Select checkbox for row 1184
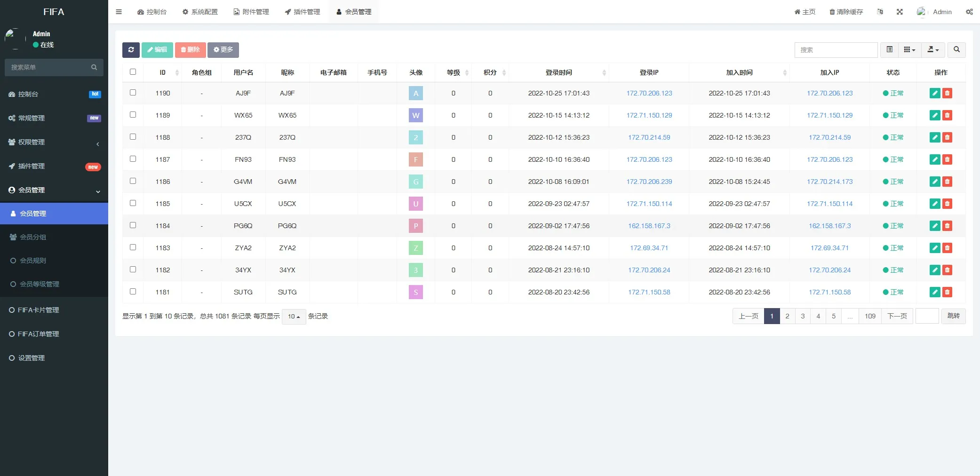The width and height of the screenshot is (980, 476). (133, 225)
